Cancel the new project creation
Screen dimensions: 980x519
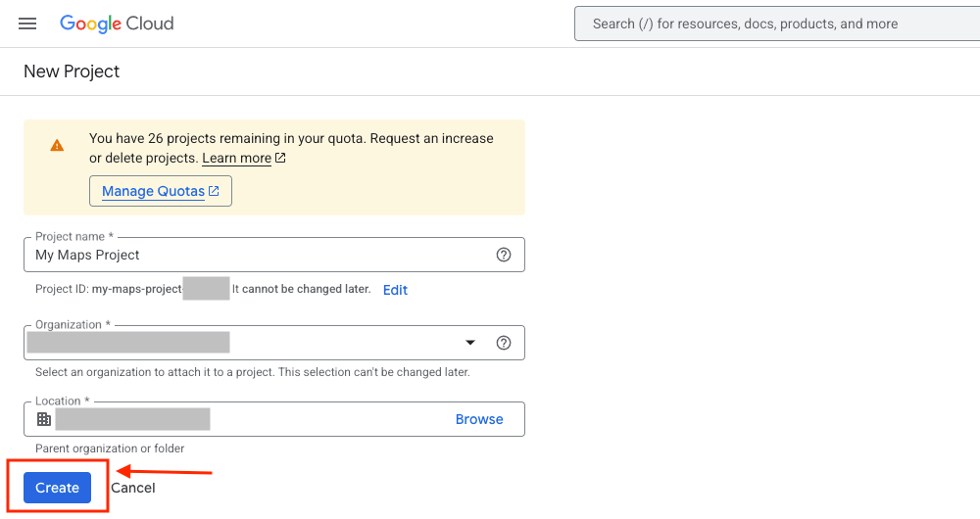(x=133, y=488)
